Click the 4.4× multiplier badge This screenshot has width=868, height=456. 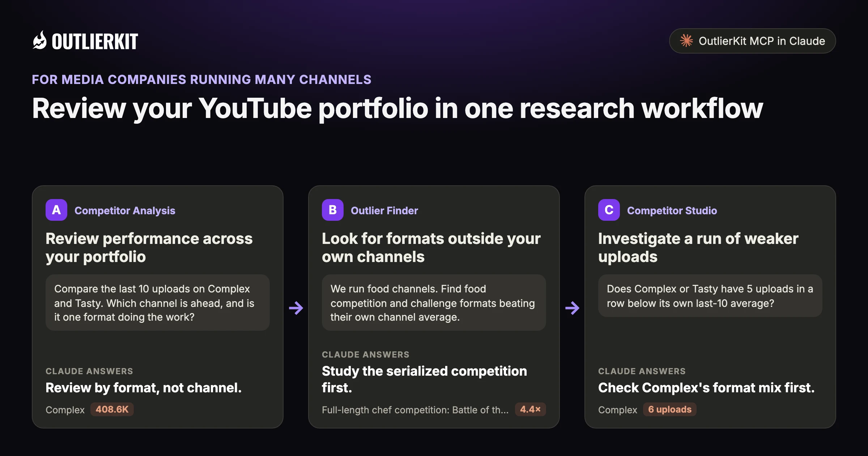tap(530, 409)
